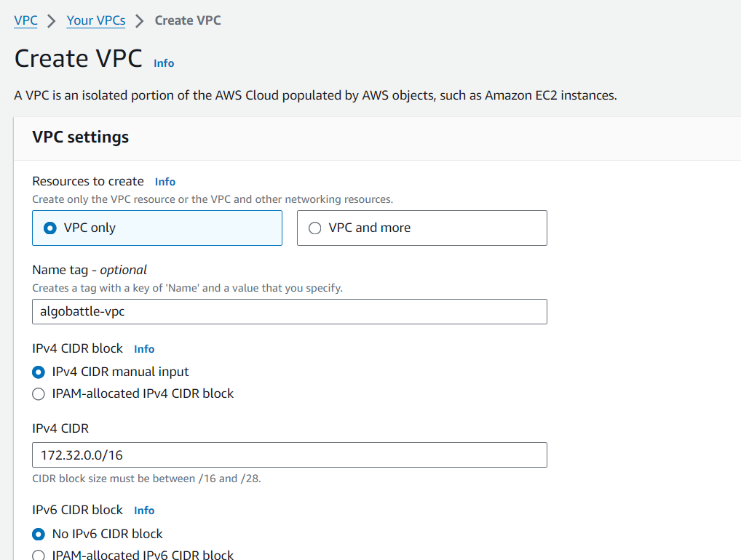Enable IPv4 CIDR manual input
This screenshot has width=741, height=560.
tap(38, 372)
